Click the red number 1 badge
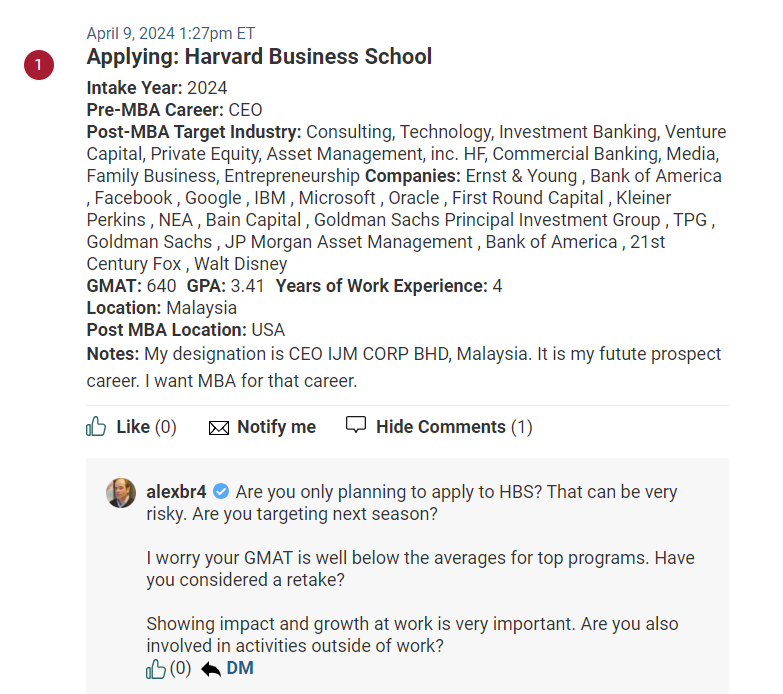Screen dimensions: 783x694 pyautogui.click(x=39, y=65)
